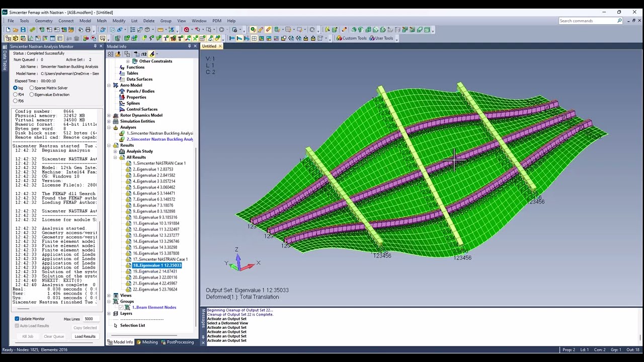Toggle the Auto Load Results checkbox
Screen dimensions: 644x362
(x=17, y=326)
